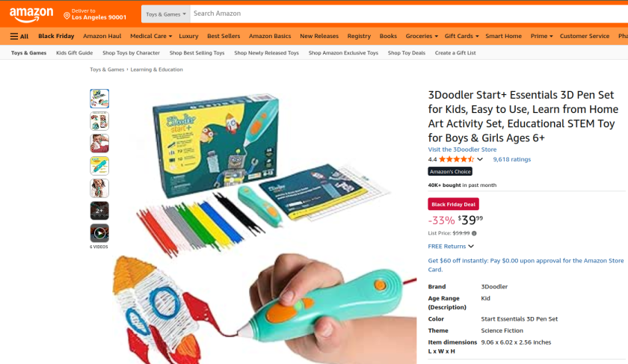The height and width of the screenshot is (364, 628).
Task: Open Best Sellers in navigation bar
Action: coord(224,36)
